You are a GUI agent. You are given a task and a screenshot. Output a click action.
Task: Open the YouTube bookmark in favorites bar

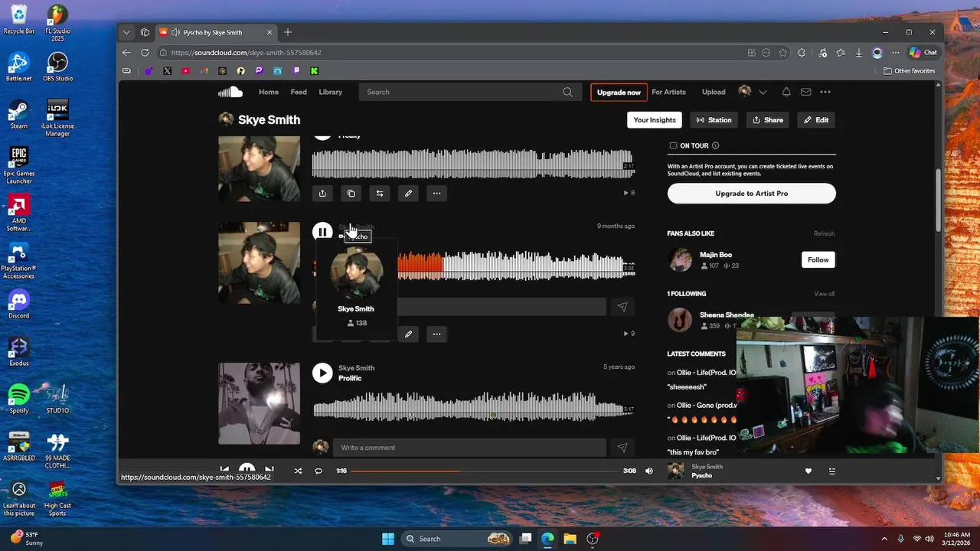185,71
